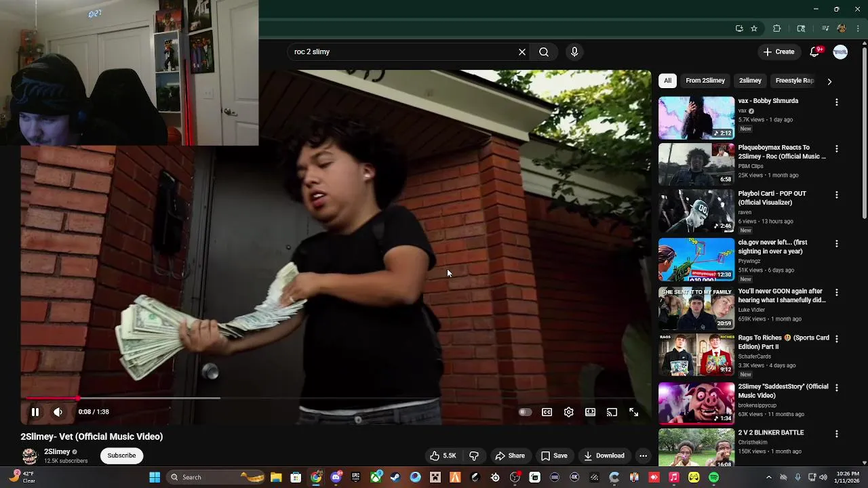
Task: Clear the search box text
Action: 522,52
